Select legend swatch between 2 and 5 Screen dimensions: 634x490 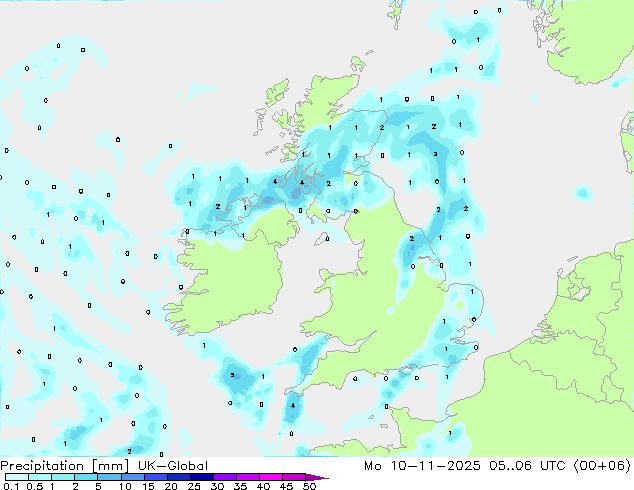tap(86, 477)
